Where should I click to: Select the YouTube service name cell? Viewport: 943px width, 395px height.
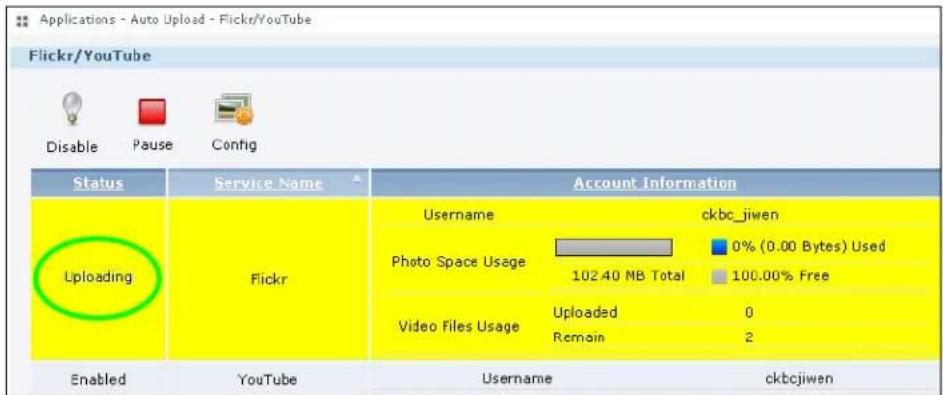coord(268,380)
